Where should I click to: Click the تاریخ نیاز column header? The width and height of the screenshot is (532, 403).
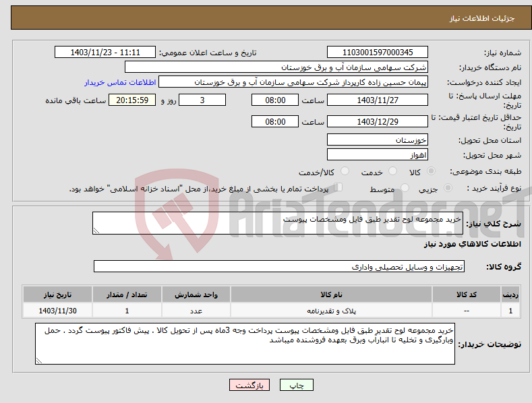[x=58, y=294]
